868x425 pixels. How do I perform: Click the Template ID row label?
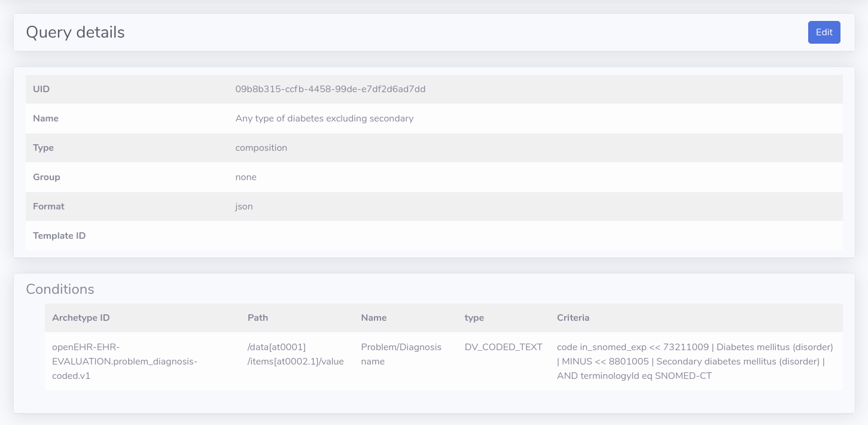[x=59, y=236]
